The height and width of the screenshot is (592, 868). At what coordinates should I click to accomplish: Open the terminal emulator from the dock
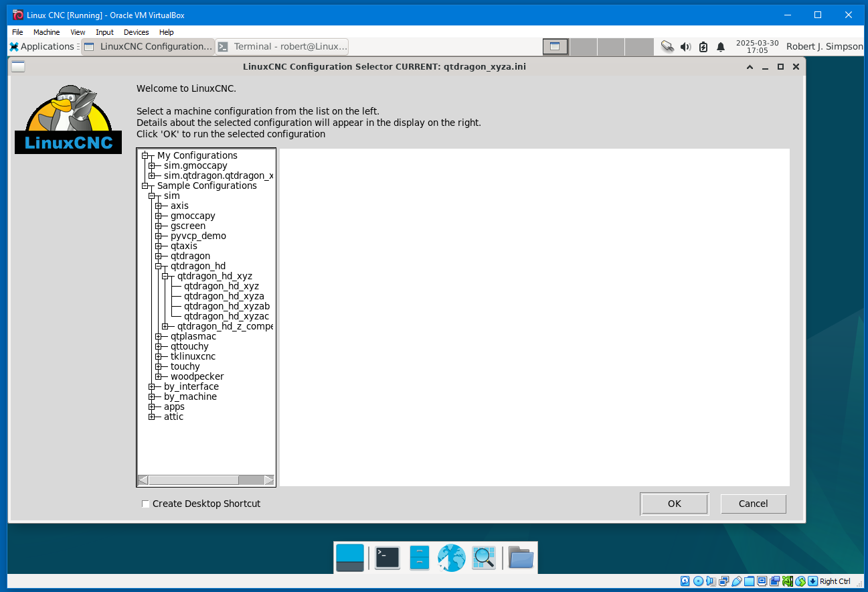click(x=387, y=557)
